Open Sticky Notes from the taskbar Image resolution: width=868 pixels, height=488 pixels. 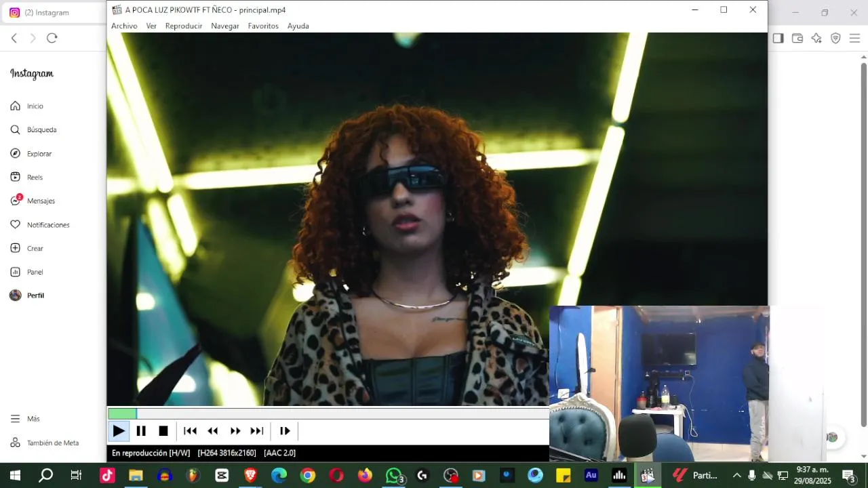563,476
